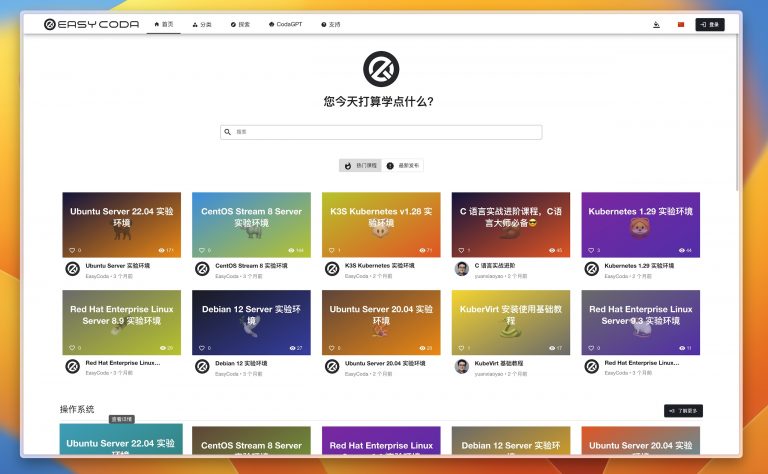This screenshot has height=474, width=768.
Task: Open Ubuntu Server 20.04 card in 操作系统 section
Action: (641, 441)
